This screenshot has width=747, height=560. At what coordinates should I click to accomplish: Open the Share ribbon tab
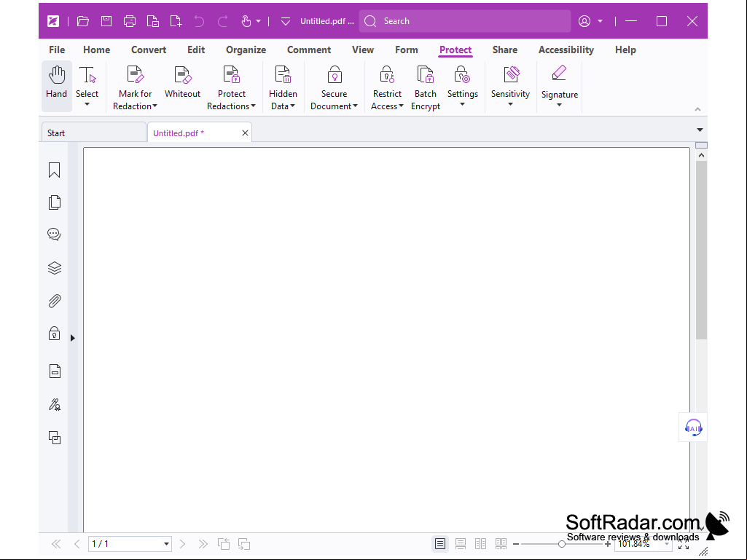pos(505,50)
